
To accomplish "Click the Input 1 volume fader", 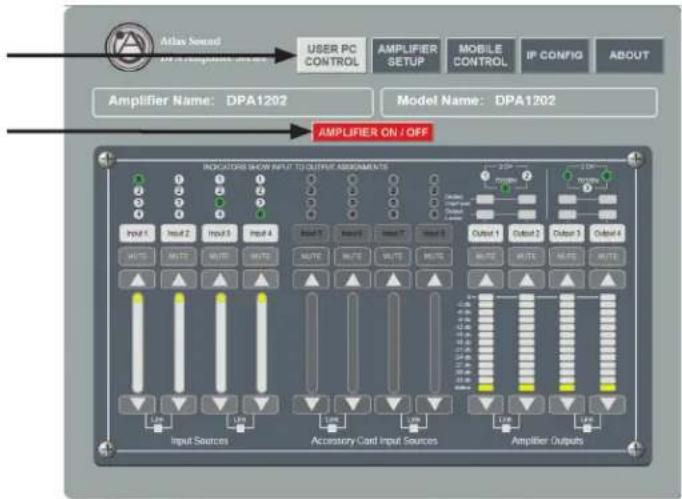I will (137, 343).
